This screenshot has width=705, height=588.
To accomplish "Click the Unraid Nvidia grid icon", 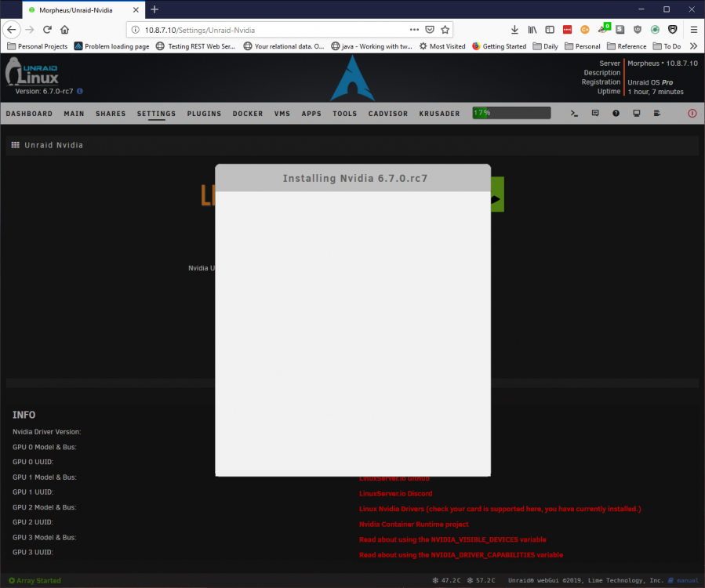I will [15, 145].
